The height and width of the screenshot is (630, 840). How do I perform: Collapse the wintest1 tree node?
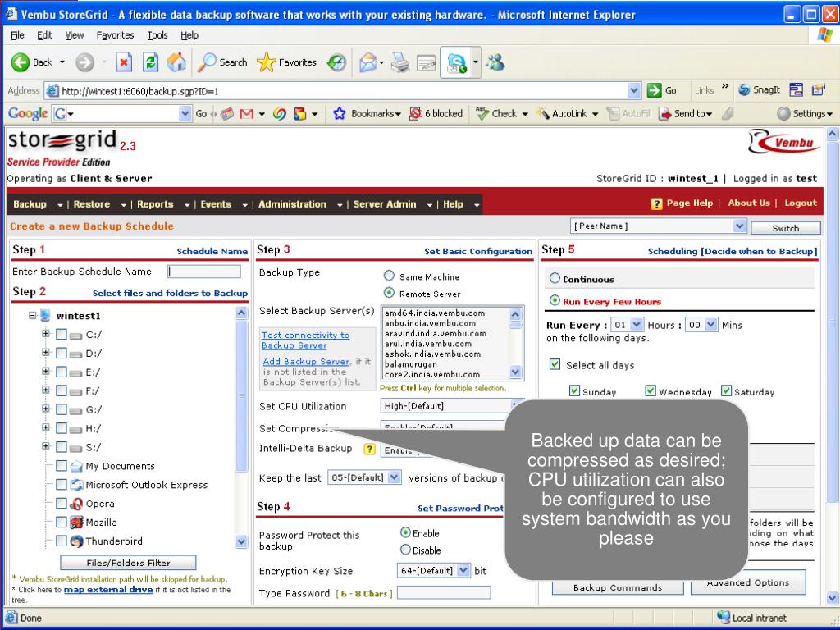coord(33,316)
